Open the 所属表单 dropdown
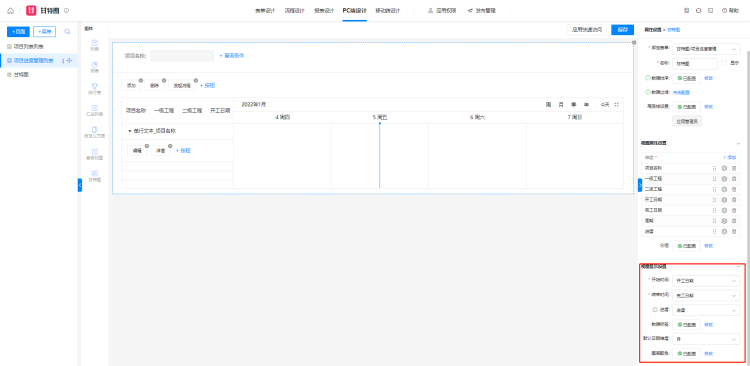Image resolution: width=750 pixels, height=366 pixels. [x=706, y=49]
